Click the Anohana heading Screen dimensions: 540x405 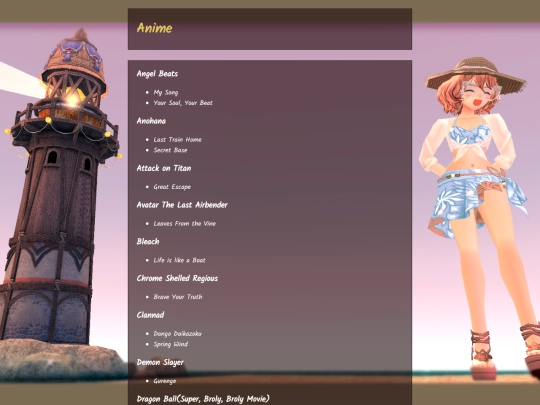151,121
